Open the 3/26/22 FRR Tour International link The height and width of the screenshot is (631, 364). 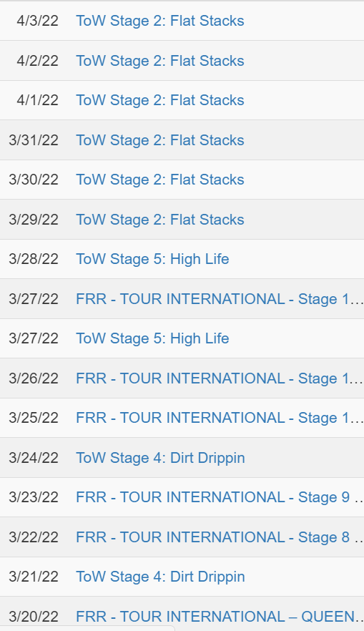click(220, 378)
